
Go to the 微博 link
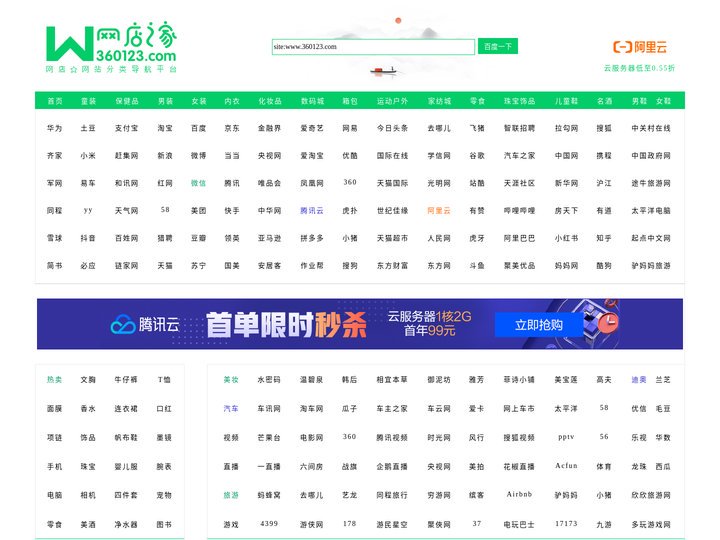(x=198, y=156)
